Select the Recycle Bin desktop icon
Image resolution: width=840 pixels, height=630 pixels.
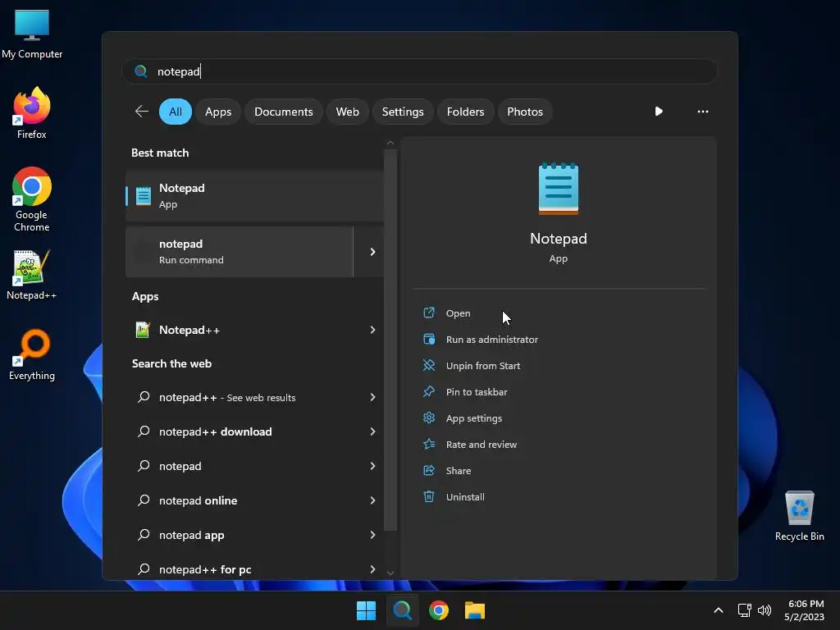pyautogui.click(x=799, y=515)
